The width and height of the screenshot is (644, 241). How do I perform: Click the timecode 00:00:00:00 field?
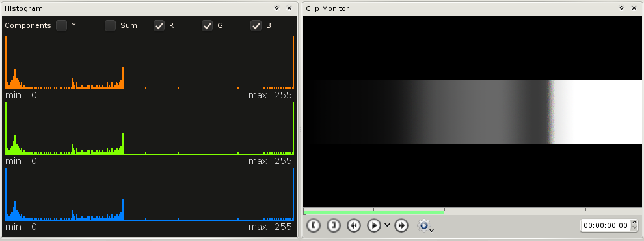606,225
